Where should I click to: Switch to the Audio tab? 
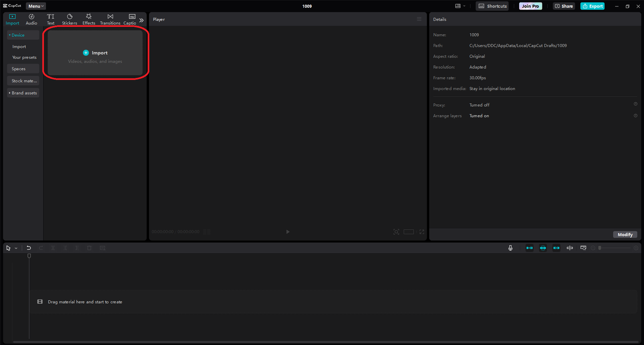(x=31, y=20)
